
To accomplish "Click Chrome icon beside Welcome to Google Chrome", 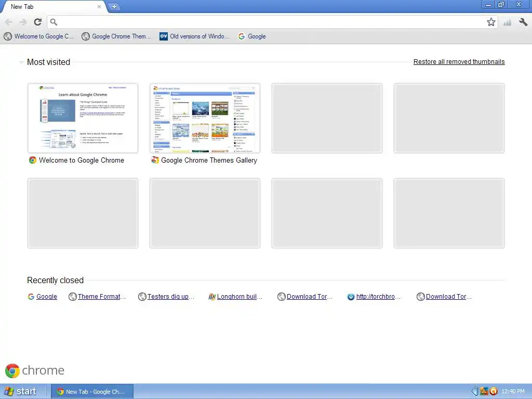I will point(33,160).
